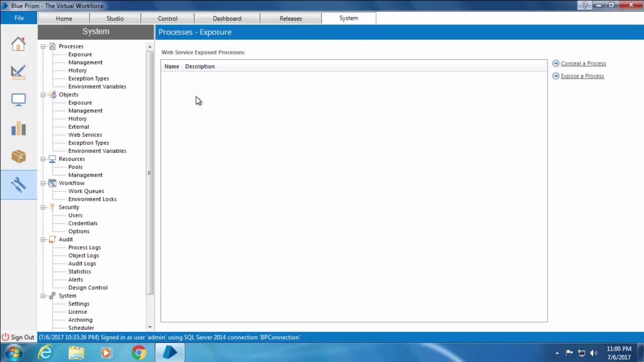Switch to the Releases tab
The image size is (644, 362).
(x=291, y=19)
